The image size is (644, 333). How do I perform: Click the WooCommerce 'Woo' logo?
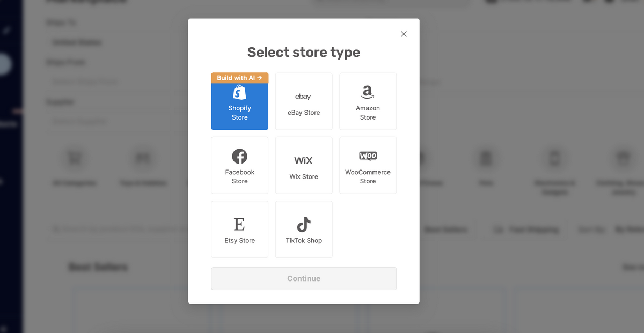coord(368,157)
